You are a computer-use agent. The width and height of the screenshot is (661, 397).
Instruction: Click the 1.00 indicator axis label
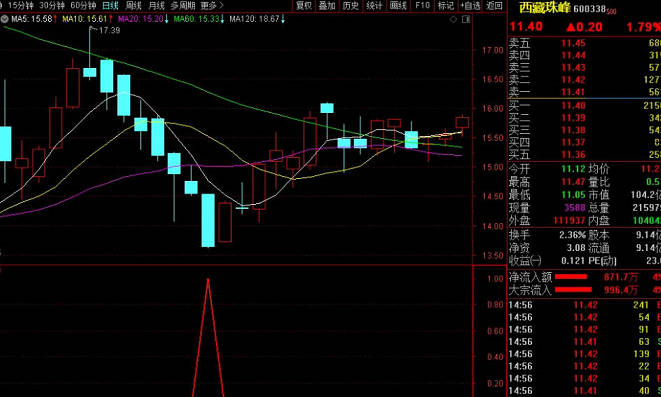(495, 279)
